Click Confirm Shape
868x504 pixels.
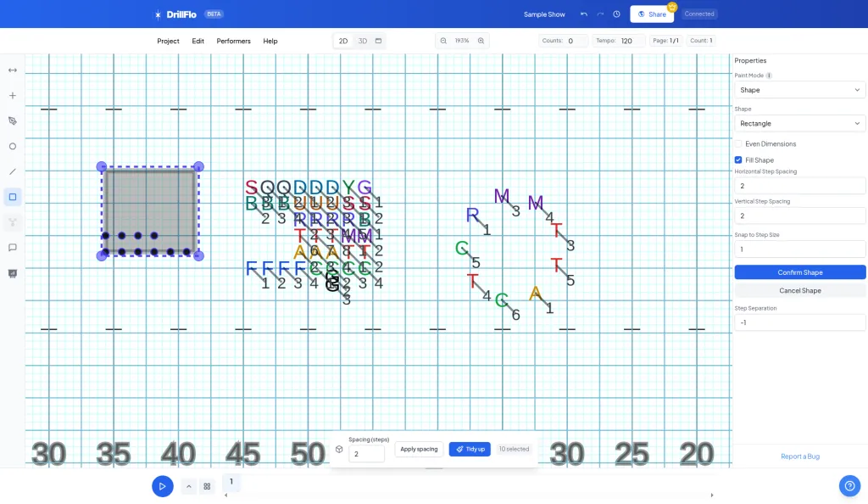(800, 272)
